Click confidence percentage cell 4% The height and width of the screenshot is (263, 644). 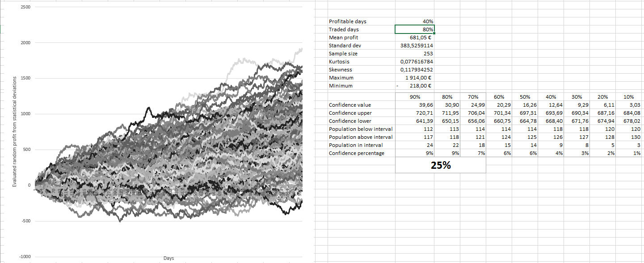[551, 153]
